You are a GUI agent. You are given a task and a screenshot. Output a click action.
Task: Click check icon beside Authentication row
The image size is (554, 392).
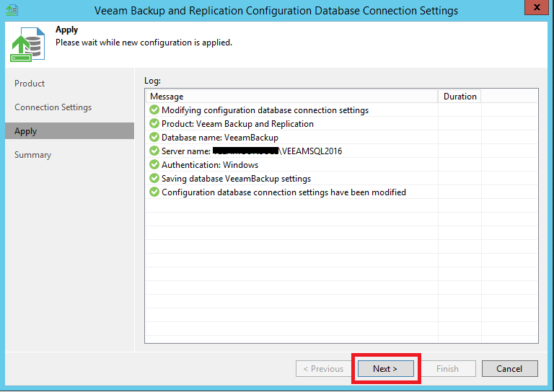154,165
